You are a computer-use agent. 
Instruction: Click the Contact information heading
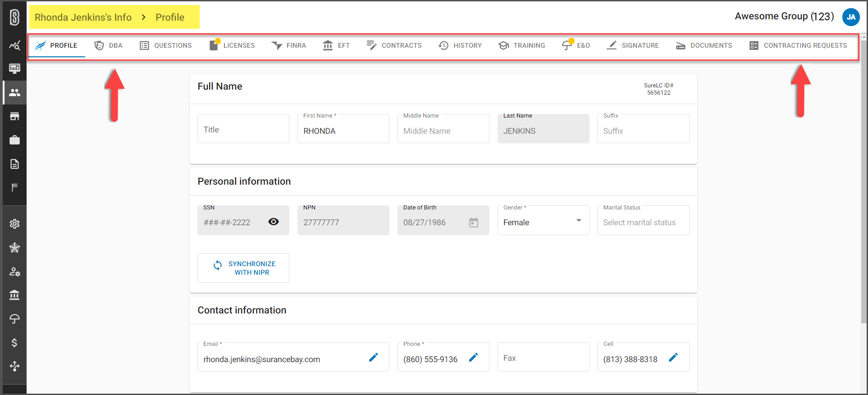pyautogui.click(x=242, y=310)
